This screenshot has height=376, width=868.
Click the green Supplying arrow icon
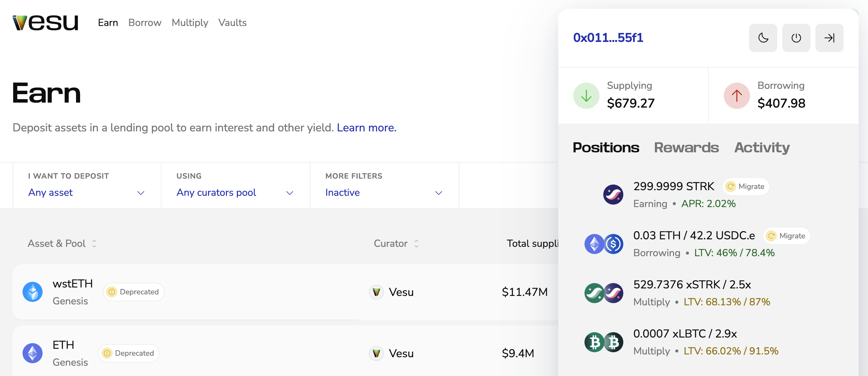[586, 95]
